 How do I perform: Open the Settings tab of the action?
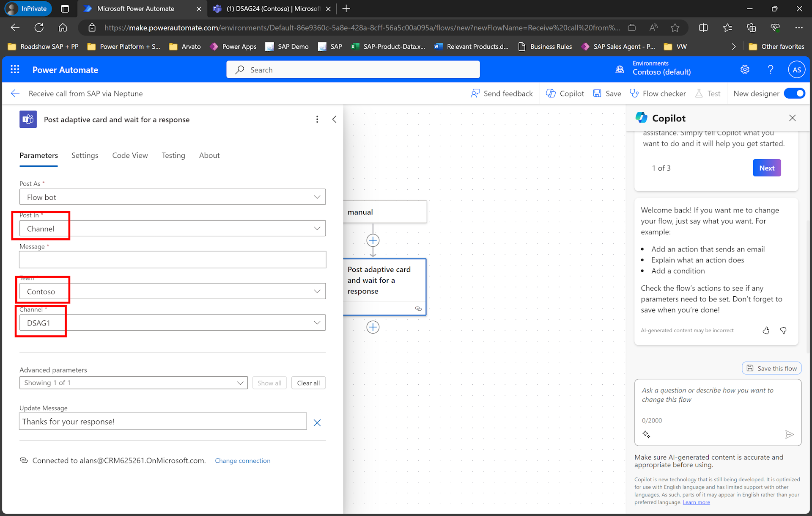[85, 155]
